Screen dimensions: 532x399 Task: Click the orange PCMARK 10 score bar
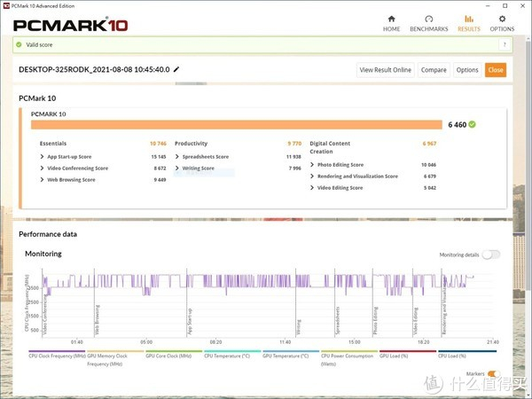[x=237, y=124]
